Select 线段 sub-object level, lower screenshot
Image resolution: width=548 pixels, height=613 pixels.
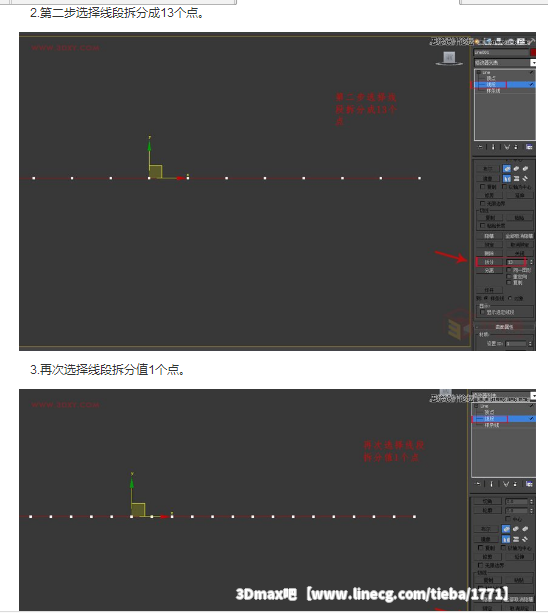click(x=489, y=419)
